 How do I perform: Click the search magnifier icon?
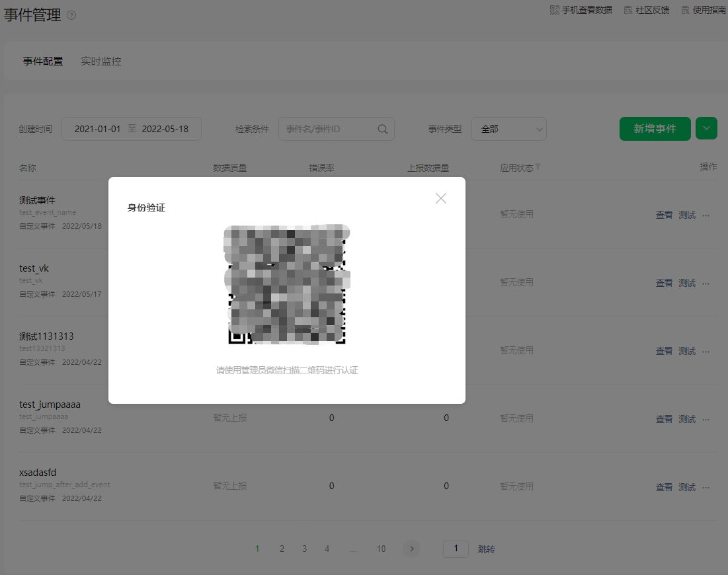coord(383,129)
